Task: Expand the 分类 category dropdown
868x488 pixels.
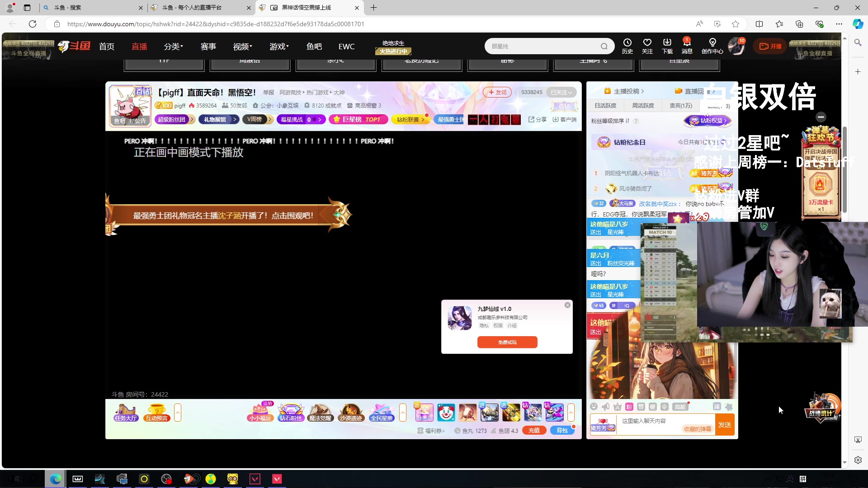Action: click(x=173, y=46)
